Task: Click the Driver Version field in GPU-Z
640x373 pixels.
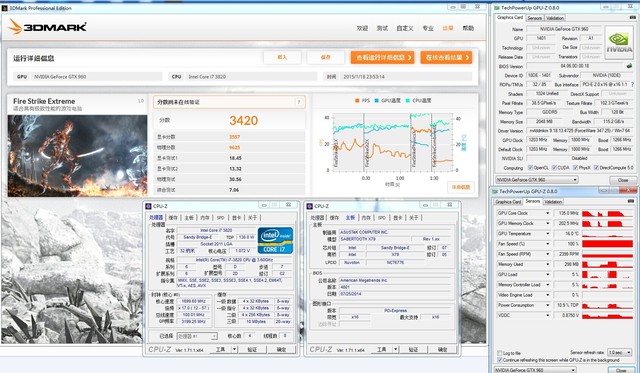Action: pyautogui.click(x=579, y=131)
